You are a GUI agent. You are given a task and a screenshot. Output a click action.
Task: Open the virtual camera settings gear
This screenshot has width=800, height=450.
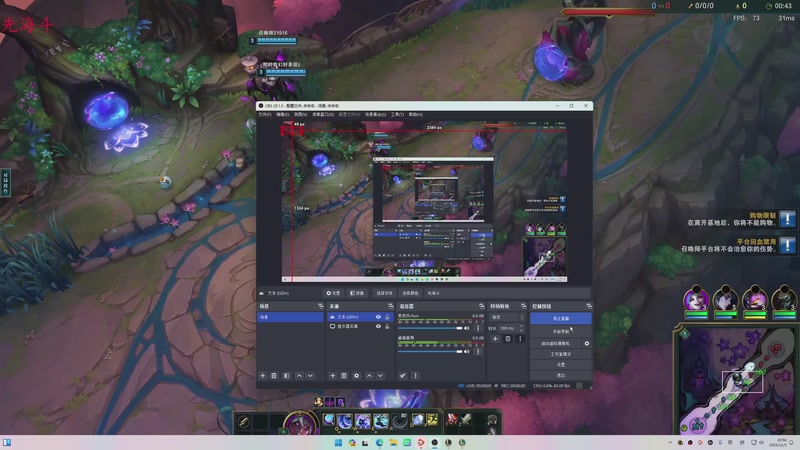click(587, 343)
